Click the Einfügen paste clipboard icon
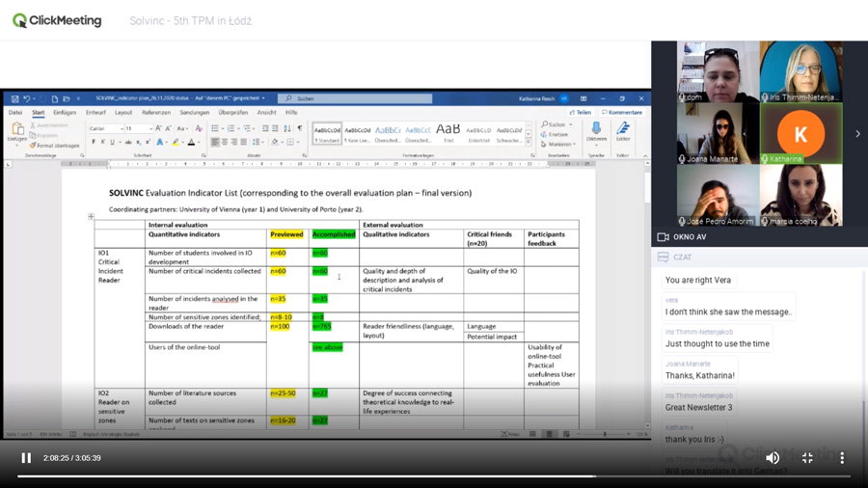The height and width of the screenshot is (488, 868). tap(17, 129)
